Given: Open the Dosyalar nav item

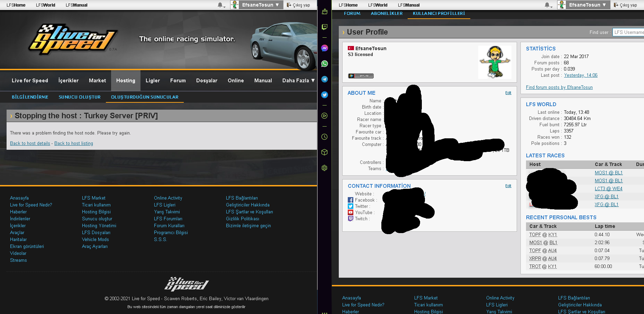Looking at the screenshot, I should tap(207, 81).
